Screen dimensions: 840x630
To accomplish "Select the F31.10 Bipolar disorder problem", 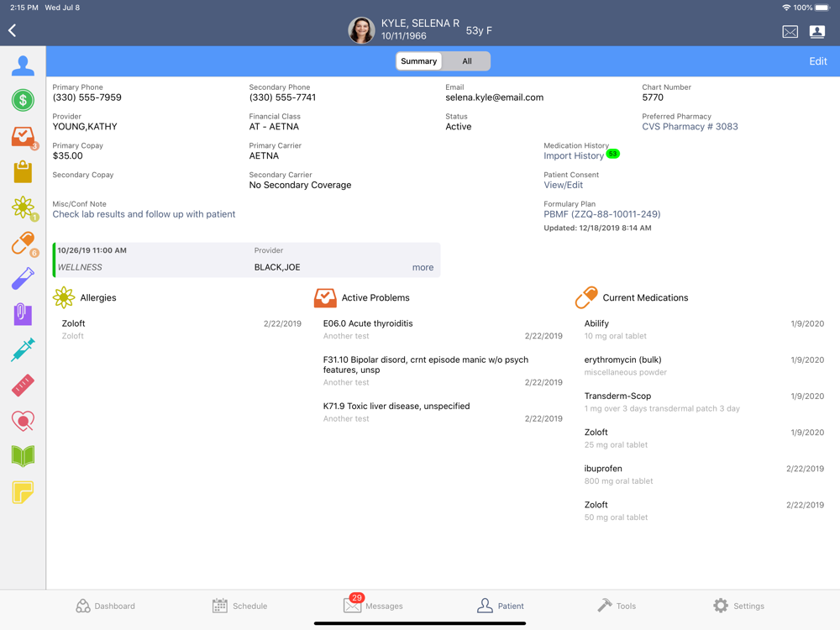I will 443,370.
